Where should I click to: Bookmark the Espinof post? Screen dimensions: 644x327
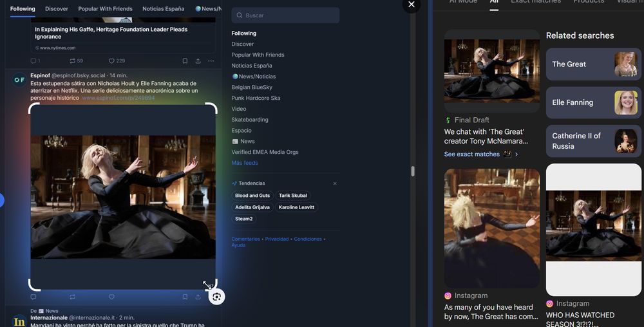pyautogui.click(x=185, y=297)
